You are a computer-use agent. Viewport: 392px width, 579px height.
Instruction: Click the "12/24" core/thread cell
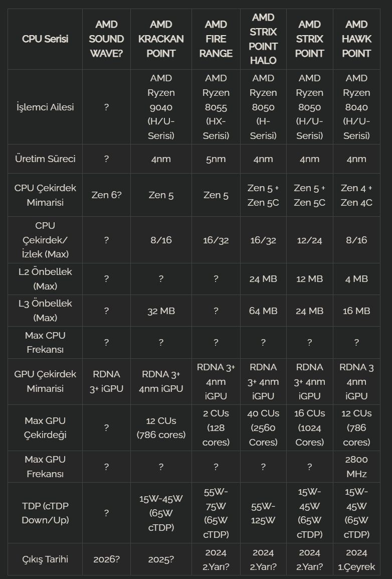(309, 240)
